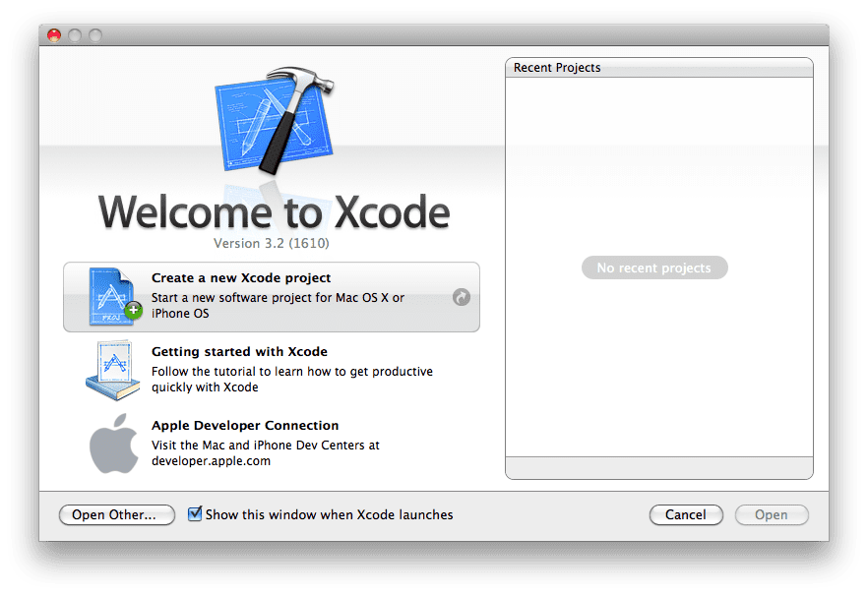
Task: Select Create a new Xcode project
Action: coord(272,297)
